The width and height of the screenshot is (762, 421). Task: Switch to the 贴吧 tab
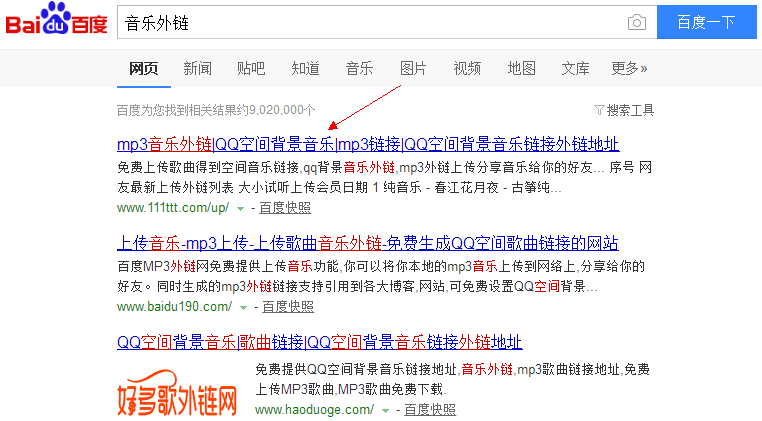(251, 69)
